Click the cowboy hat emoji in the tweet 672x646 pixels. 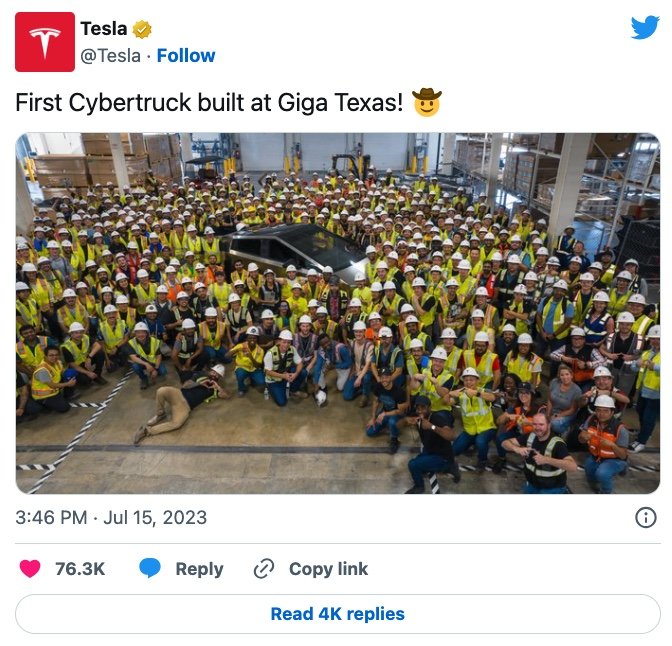426,102
